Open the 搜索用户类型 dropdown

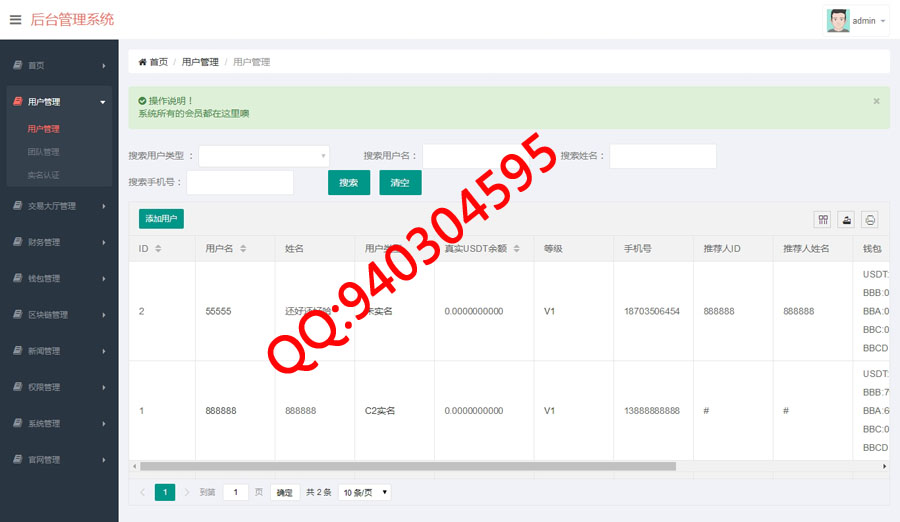pos(264,156)
